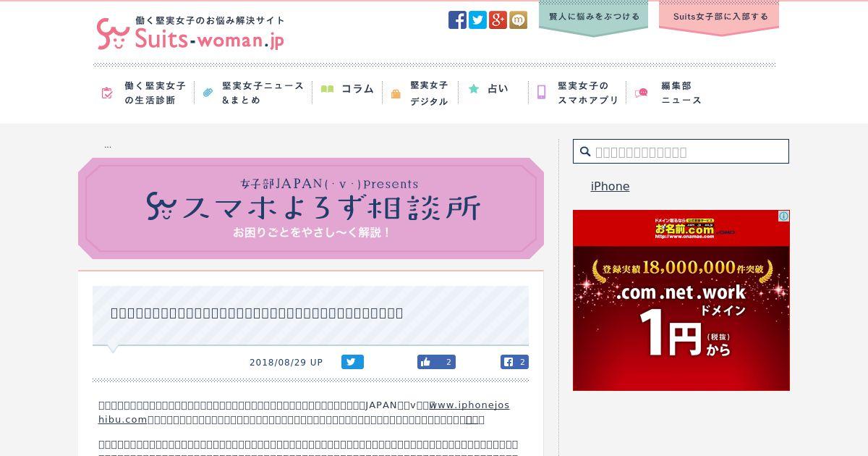Share article with the Twitter tweet button
868x456 pixels.
click(352, 362)
